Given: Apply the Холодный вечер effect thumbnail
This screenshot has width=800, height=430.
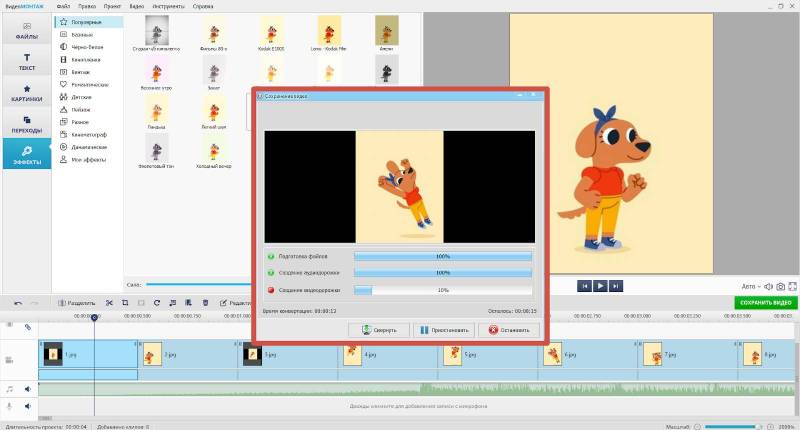Looking at the screenshot, I should coord(214,148).
